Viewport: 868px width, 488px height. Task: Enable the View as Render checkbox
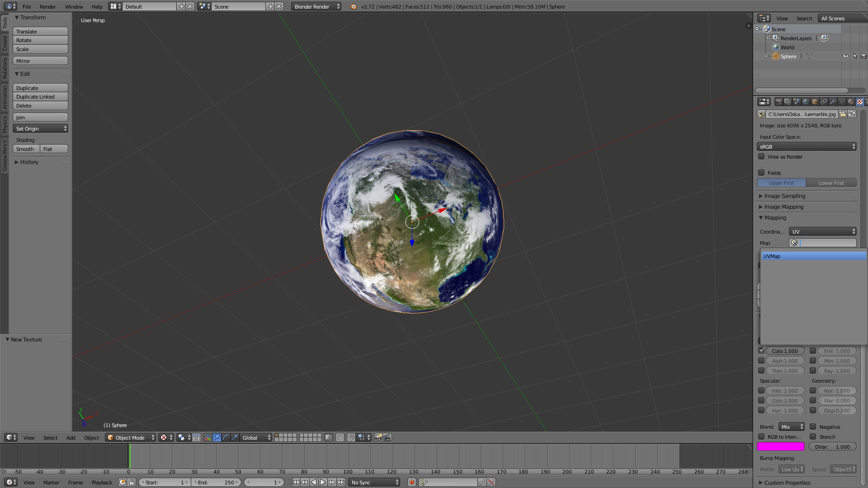click(x=761, y=157)
